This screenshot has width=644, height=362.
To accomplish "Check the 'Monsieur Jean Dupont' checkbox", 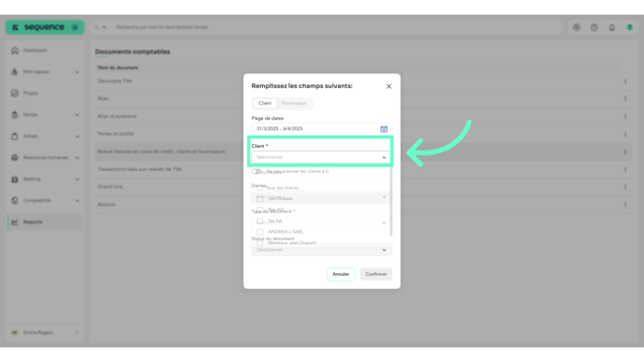I will pos(259,243).
